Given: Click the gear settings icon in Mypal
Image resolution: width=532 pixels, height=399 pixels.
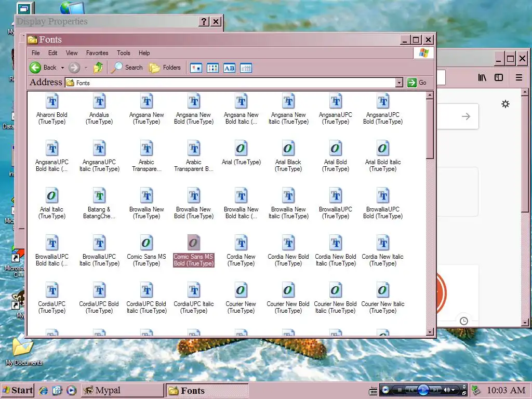Looking at the screenshot, I should tap(506, 104).
